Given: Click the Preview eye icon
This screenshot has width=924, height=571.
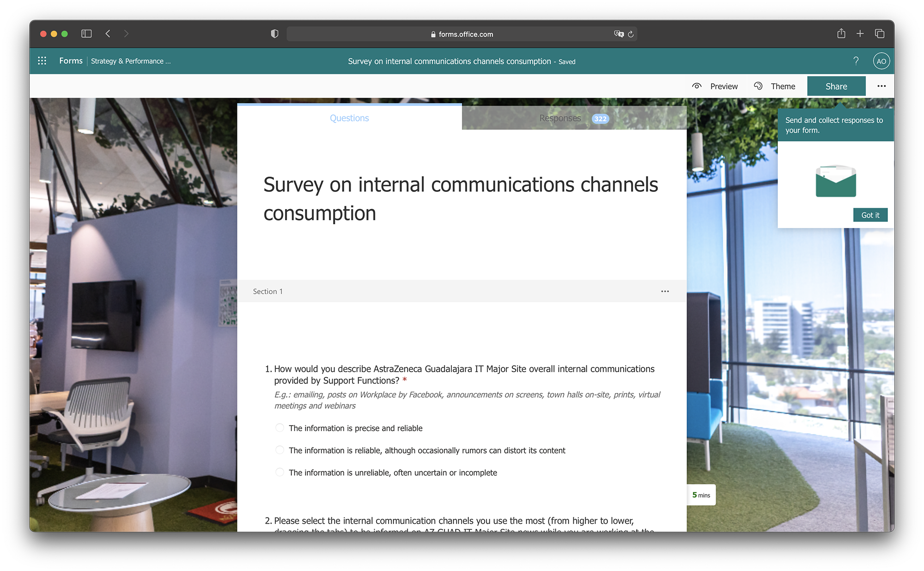Looking at the screenshot, I should (697, 86).
